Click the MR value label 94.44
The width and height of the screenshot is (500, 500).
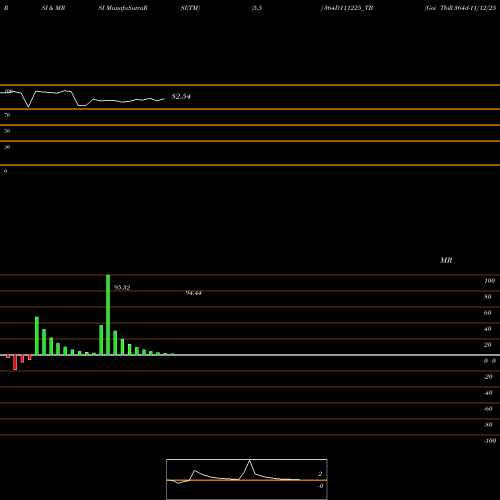point(194,293)
